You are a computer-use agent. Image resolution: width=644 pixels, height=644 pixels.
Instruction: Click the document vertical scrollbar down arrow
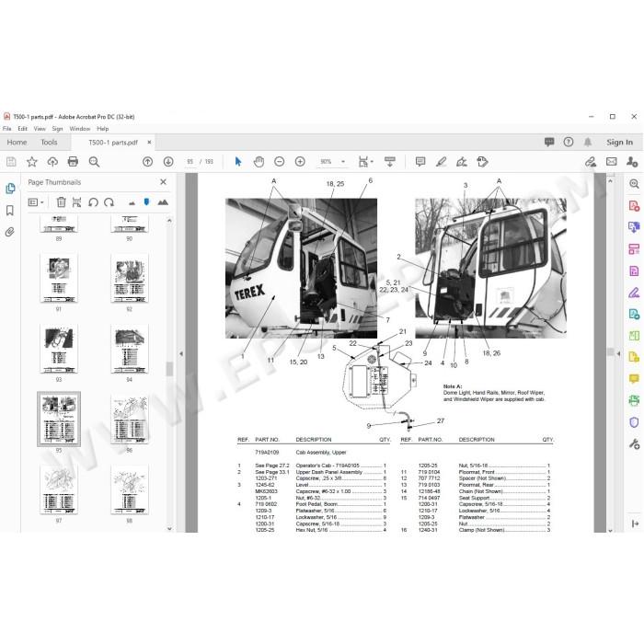tap(610, 530)
